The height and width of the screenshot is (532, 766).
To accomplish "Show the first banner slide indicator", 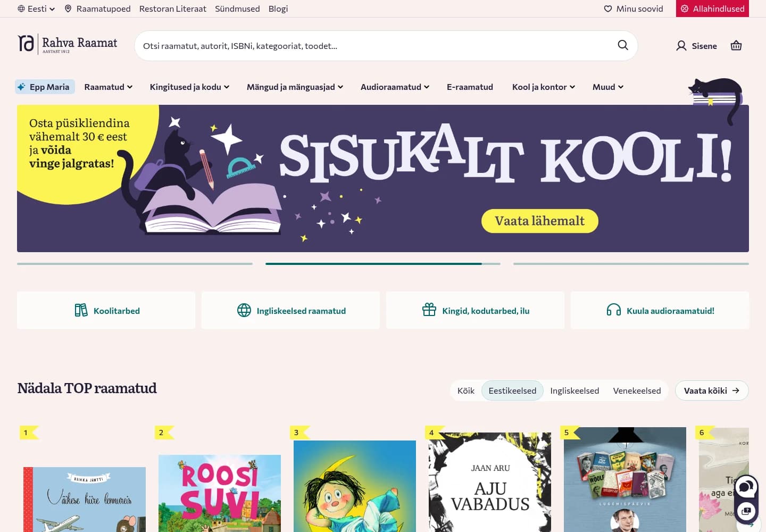I will 135,263.
